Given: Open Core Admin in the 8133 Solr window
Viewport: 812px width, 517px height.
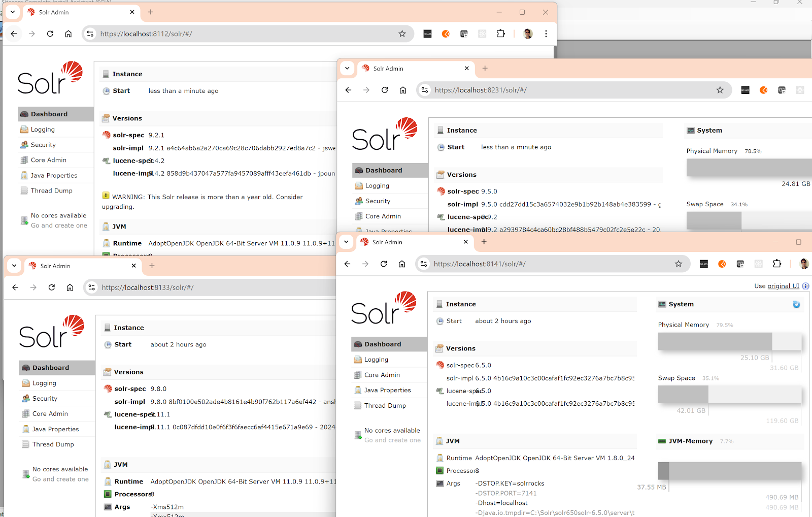Looking at the screenshot, I should tap(57, 413).
